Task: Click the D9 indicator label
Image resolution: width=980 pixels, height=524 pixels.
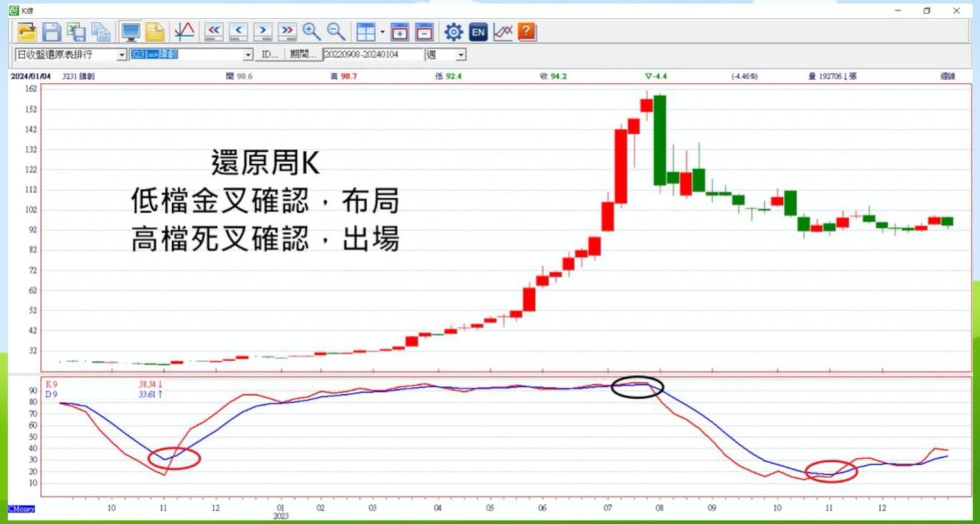Action: pos(51,395)
